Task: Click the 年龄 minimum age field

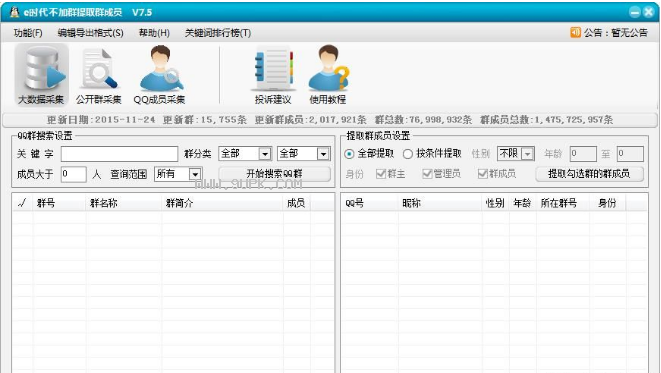Action: coord(583,154)
